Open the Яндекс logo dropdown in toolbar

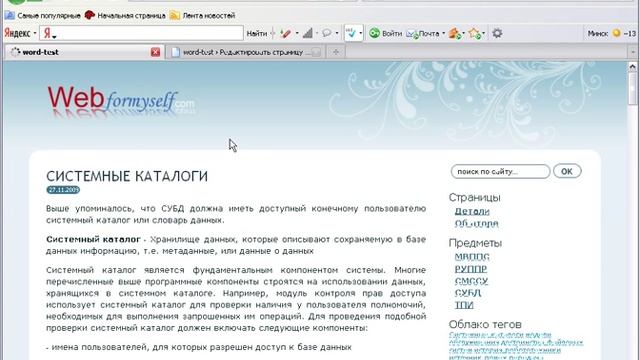point(20,33)
